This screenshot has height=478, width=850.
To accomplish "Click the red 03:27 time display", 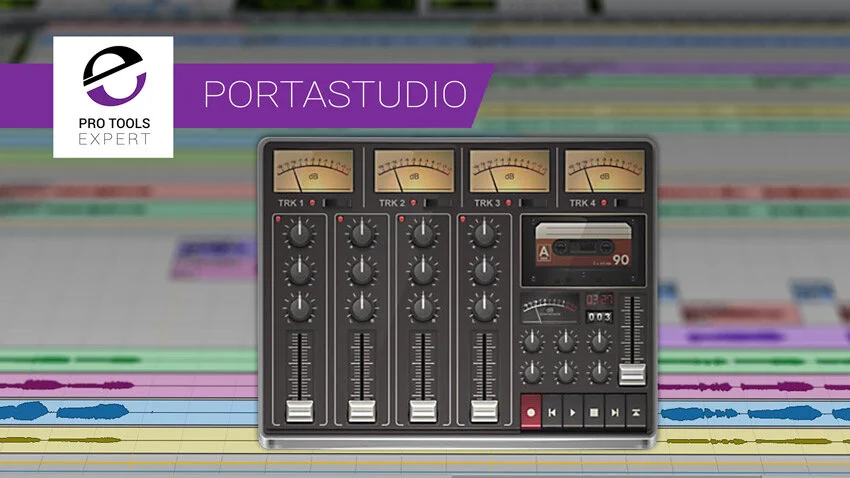I will pos(599,299).
